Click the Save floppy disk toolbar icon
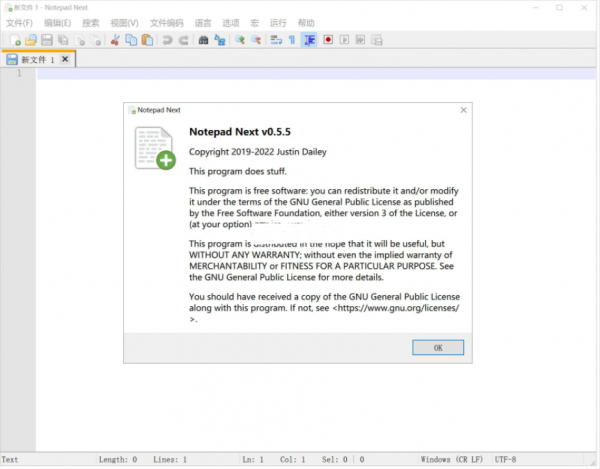The image size is (600, 469). [47, 40]
